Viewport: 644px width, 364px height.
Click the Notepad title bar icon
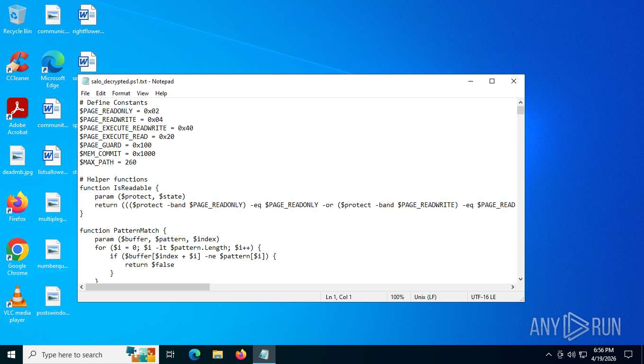click(x=85, y=81)
